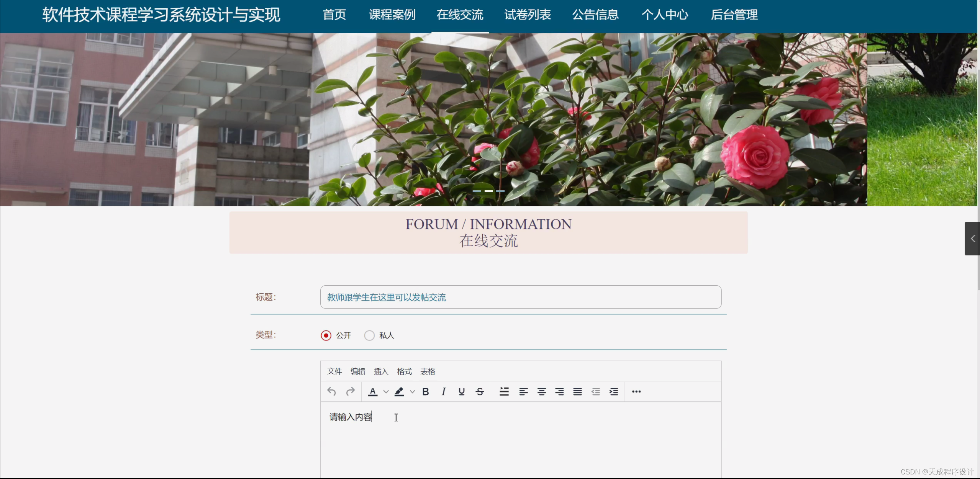Select the 私人 visibility option
Screen dimensions: 980x479
(369, 335)
